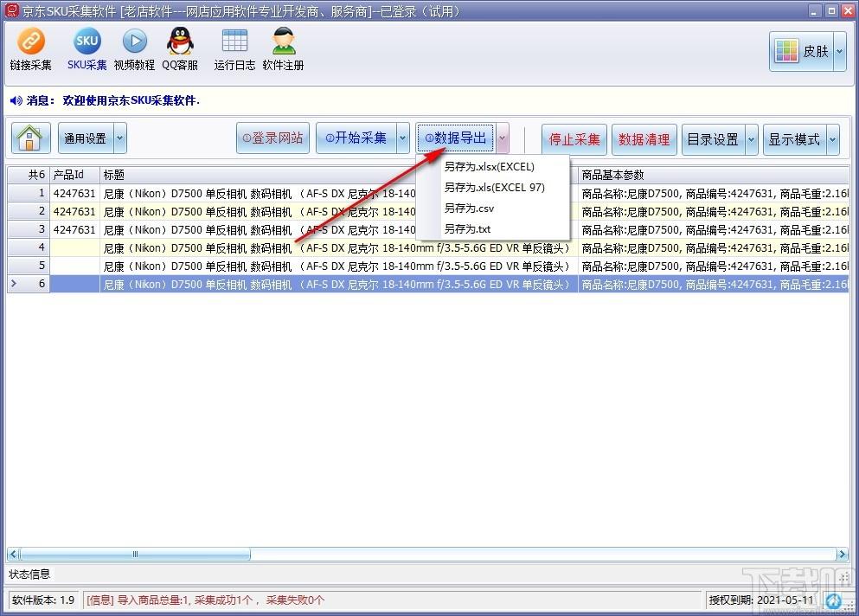Viewport: 859px width, 616px height.
Task: Click the 标题 column header
Action: (258, 175)
